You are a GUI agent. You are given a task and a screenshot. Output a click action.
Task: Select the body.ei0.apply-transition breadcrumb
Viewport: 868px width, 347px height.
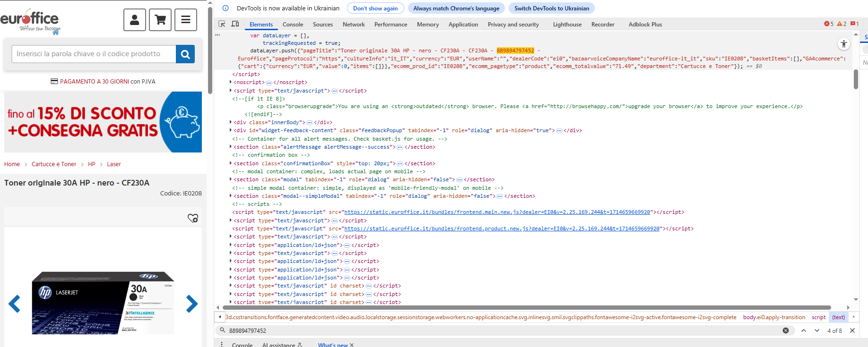click(774, 317)
